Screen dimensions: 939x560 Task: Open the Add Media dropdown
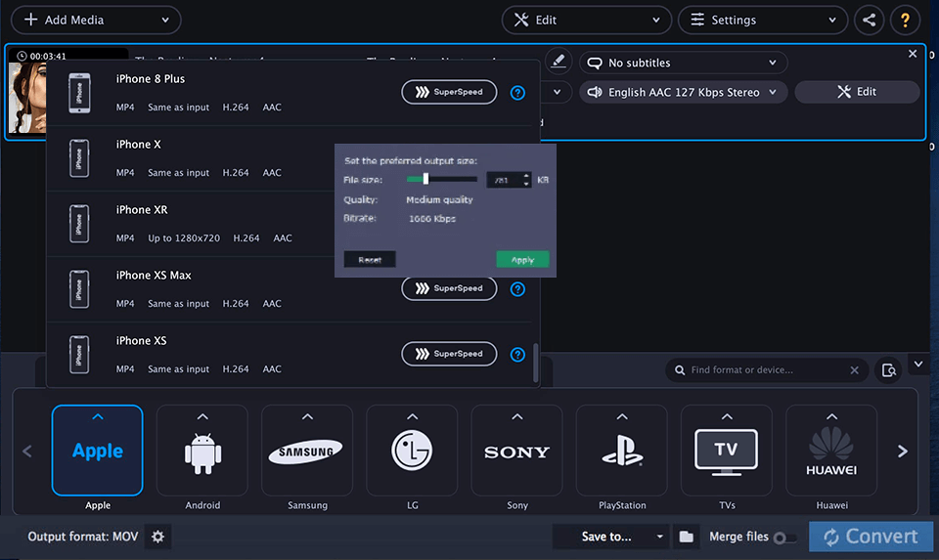click(x=96, y=20)
